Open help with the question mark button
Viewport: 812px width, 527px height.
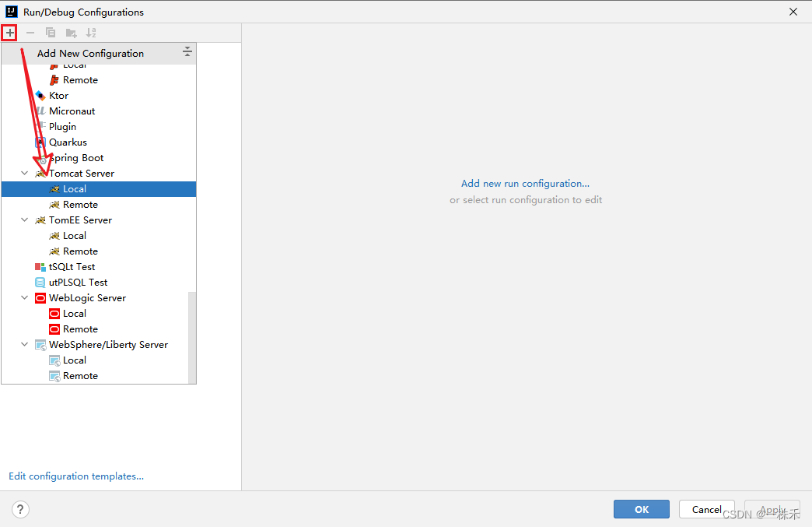coord(20,509)
